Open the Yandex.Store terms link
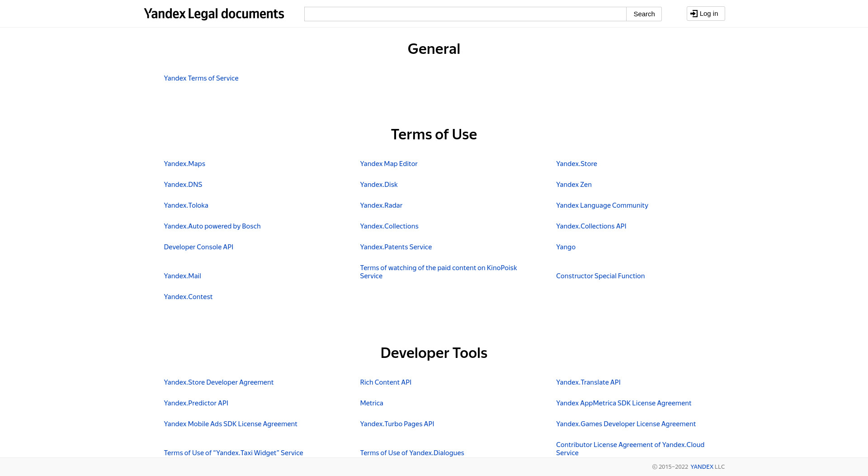This screenshot has width=868, height=476. [576, 164]
